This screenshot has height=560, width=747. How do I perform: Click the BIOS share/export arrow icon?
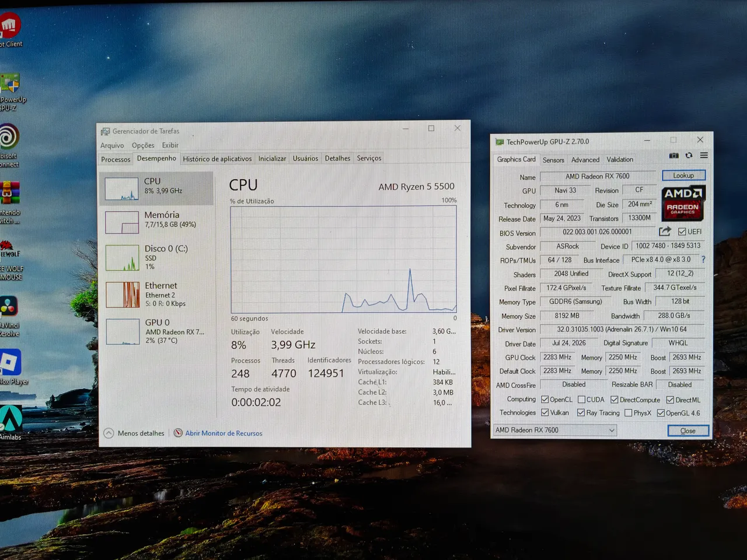coord(665,232)
